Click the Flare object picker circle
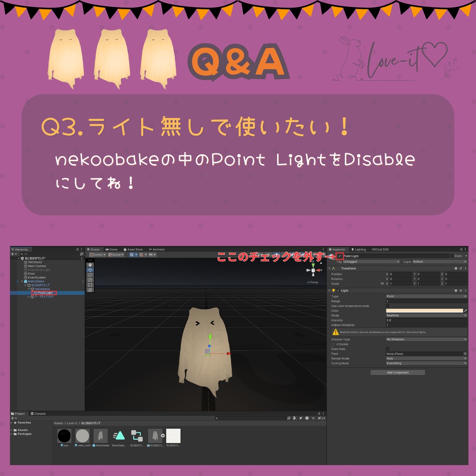This screenshot has width=476, height=476. point(465,354)
